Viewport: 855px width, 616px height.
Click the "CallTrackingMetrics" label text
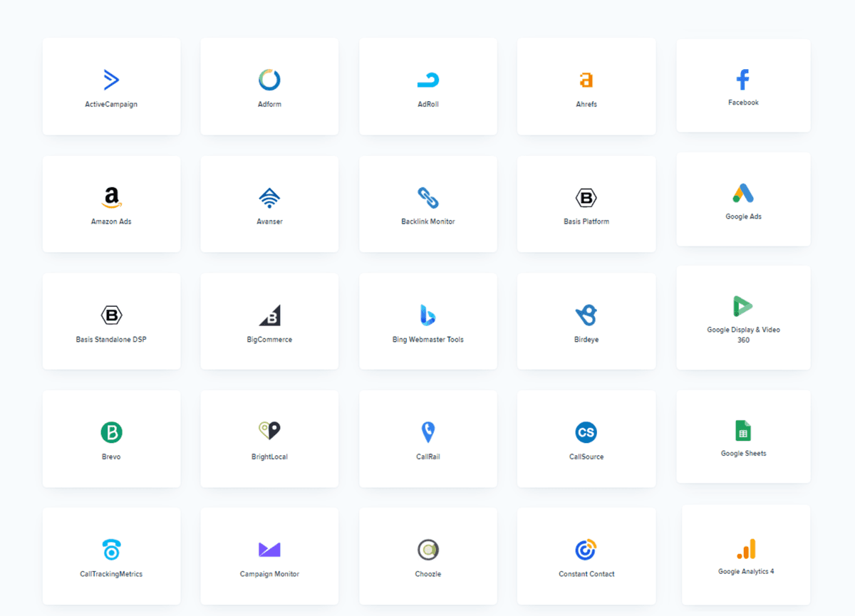(x=111, y=574)
